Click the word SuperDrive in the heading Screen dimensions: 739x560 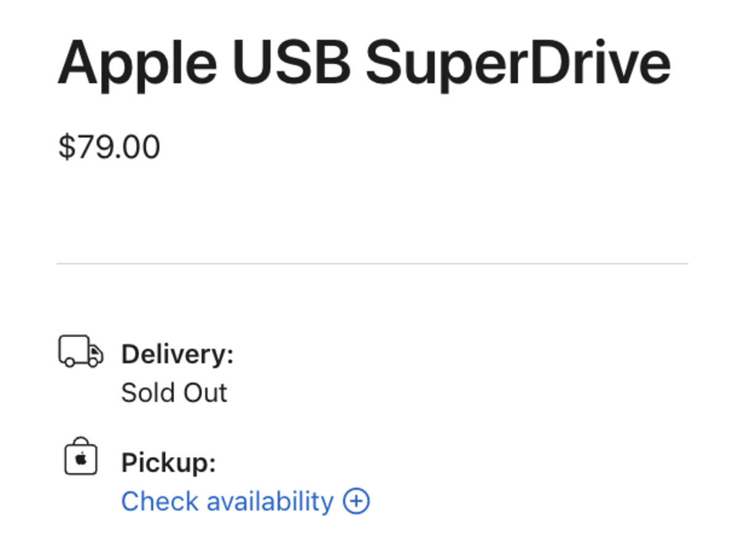click(518, 63)
